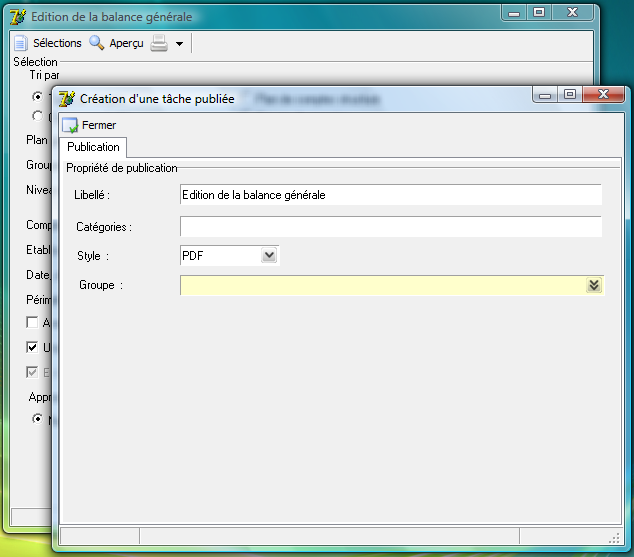This screenshot has height=557, width=634.
Task: Expand the printer dropdown arrow
Action: coord(179,44)
